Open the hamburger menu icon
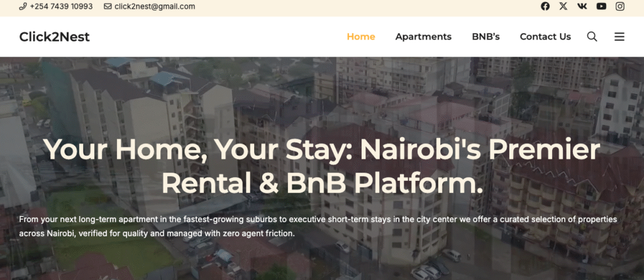This screenshot has height=280, width=644. (x=619, y=36)
